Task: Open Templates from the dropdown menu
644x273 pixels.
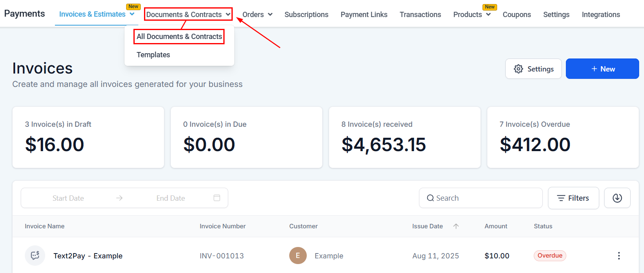Action: 153,54
